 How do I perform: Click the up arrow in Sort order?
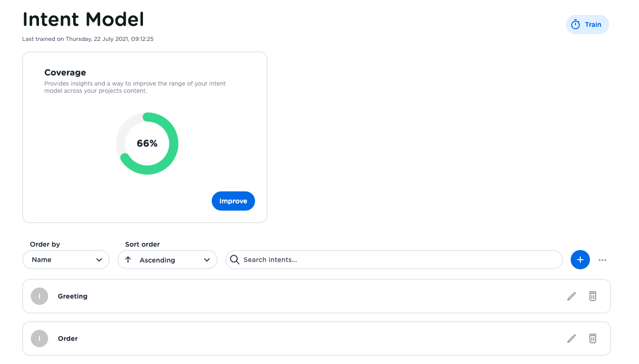pyautogui.click(x=128, y=260)
